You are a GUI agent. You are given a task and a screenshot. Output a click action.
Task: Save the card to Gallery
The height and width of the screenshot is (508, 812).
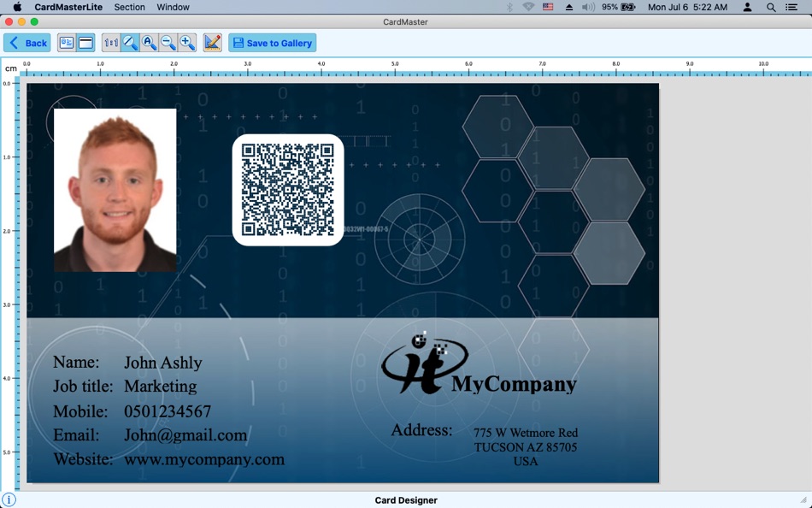coord(273,43)
